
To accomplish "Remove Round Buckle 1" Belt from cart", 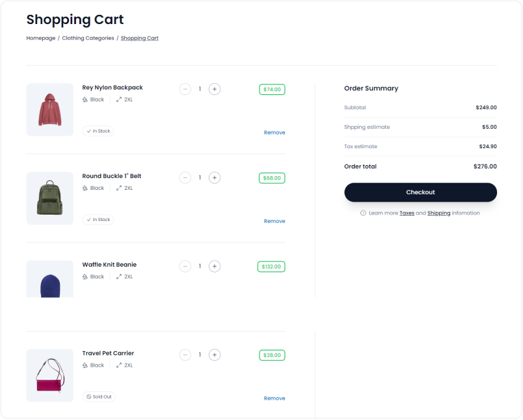I will (275, 221).
